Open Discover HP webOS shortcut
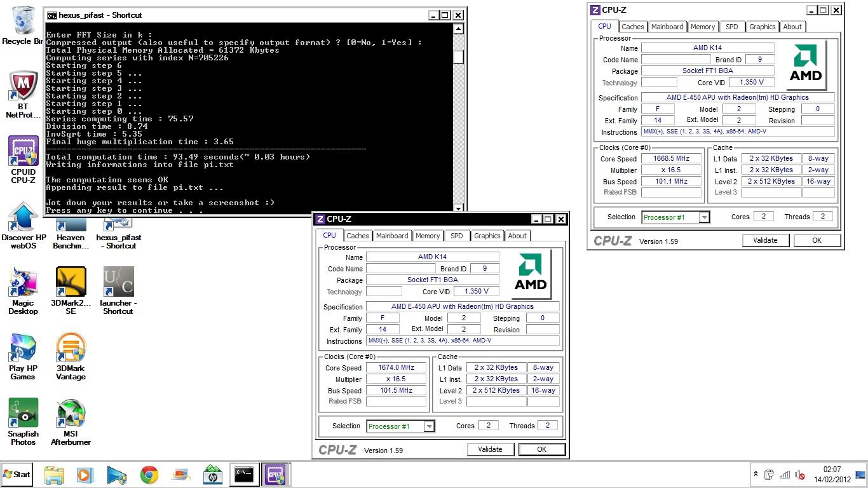 pyautogui.click(x=23, y=225)
